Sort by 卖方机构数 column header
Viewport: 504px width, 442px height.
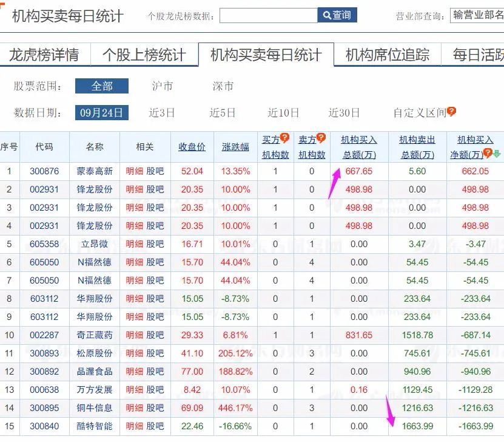pos(312,148)
